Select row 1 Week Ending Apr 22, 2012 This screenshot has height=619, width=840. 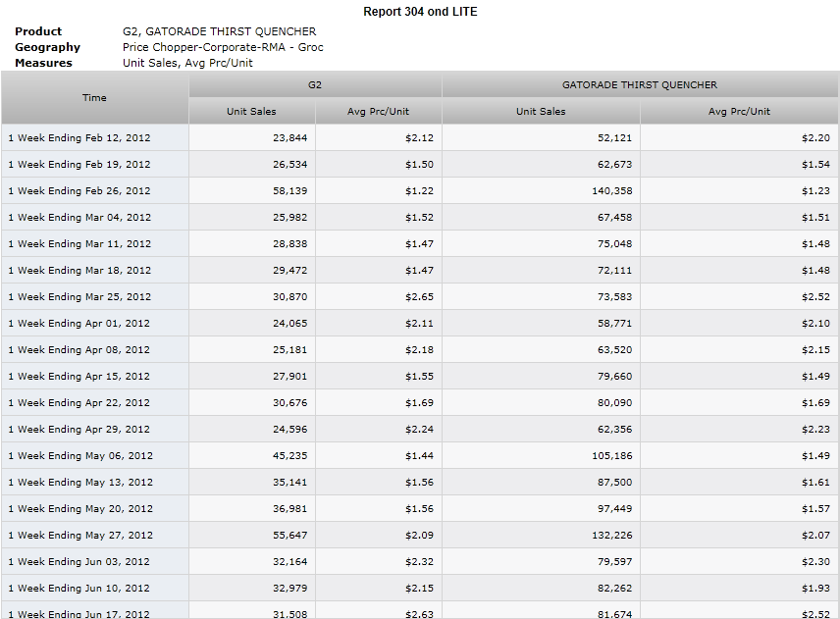420,402
